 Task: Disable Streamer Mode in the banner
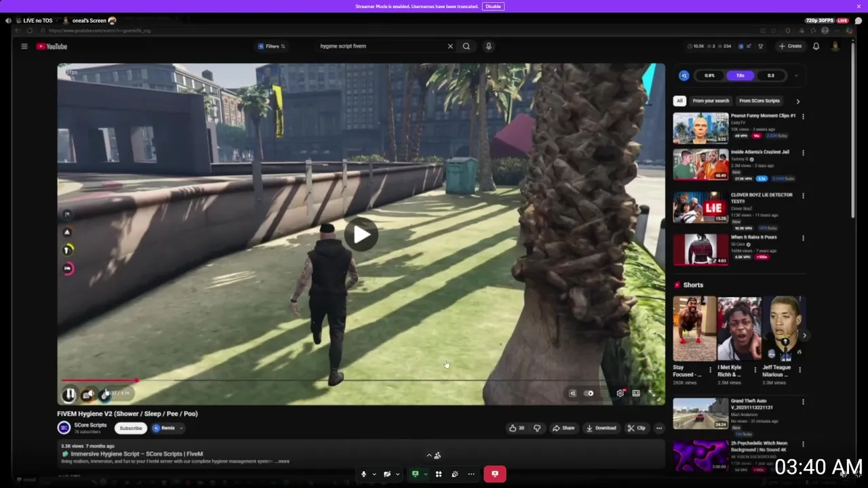coord(493,6)
